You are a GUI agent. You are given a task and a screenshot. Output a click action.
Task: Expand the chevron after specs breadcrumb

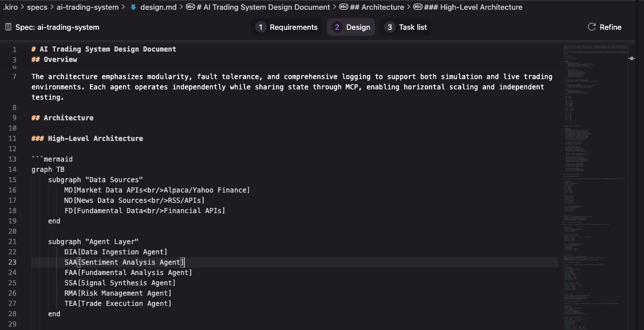[52, 7]
